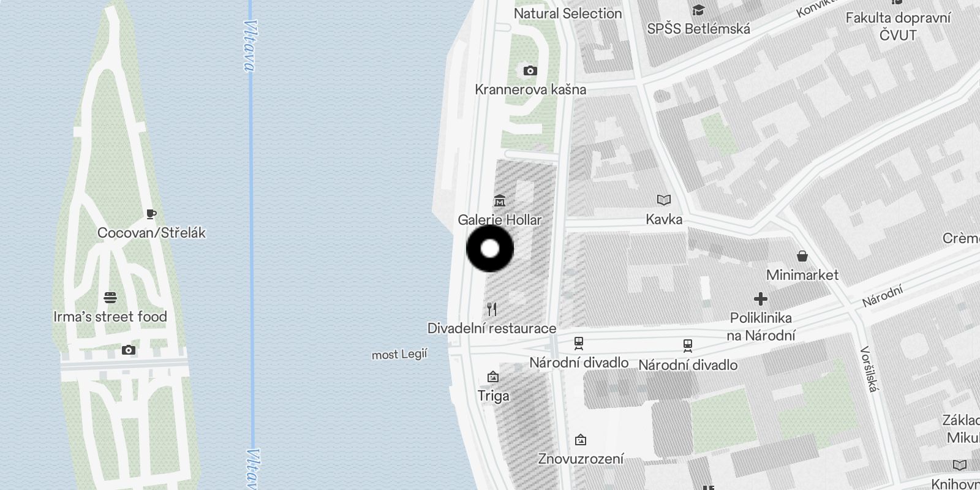
Task: Click the Národní street name label
Action: pyautogui.click(x=883, y=296)
